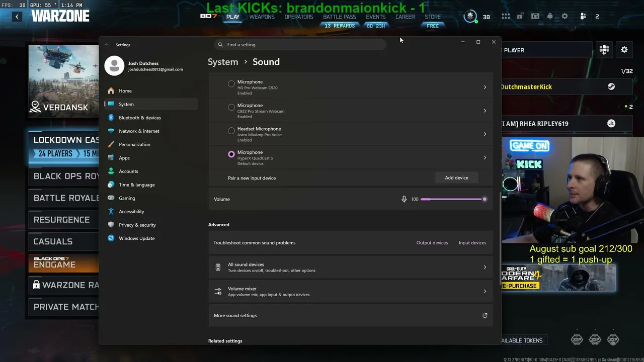The height and width of the screenshot is (362, 644).
Task: Click the Windows Update arrows icon
Action: pos(111,238)
